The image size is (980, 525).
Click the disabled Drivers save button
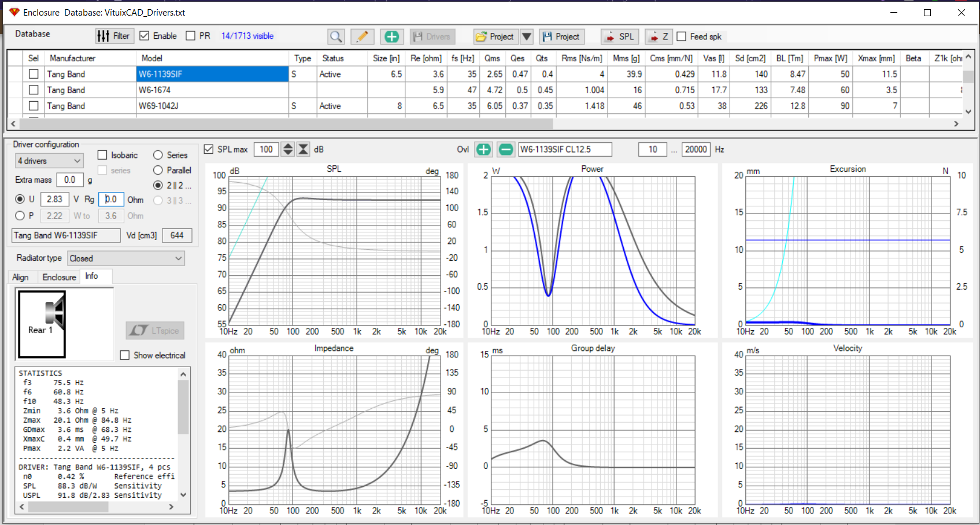click(x=432, y=36)
